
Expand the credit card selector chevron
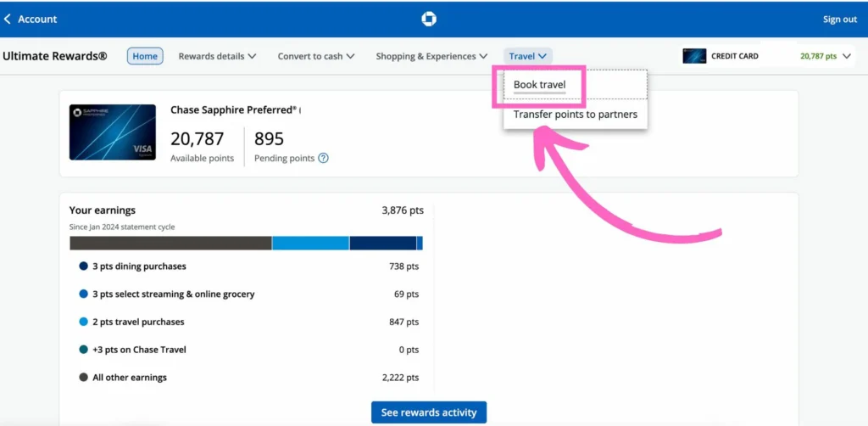[846, 56]
